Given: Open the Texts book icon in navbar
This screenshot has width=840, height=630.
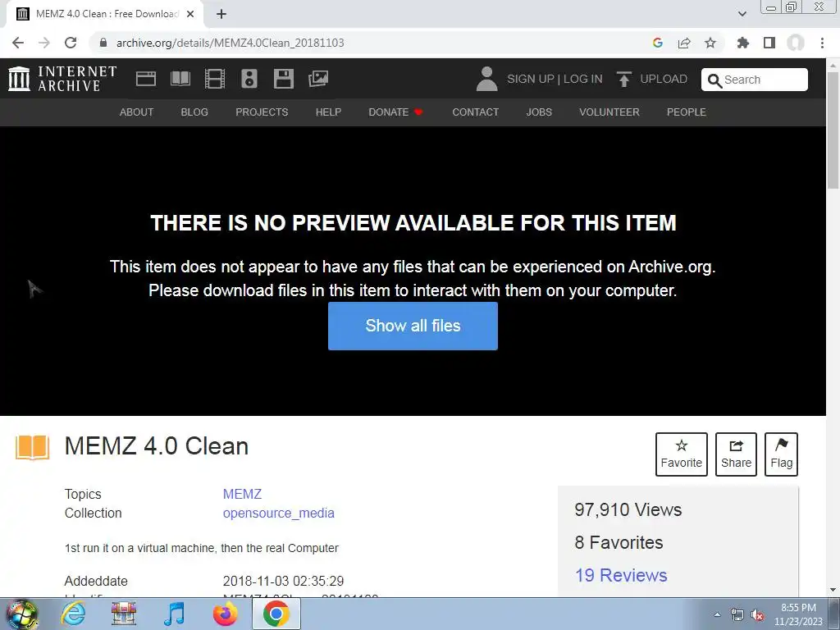Looking at the screenshot, I should pos(180,79).
